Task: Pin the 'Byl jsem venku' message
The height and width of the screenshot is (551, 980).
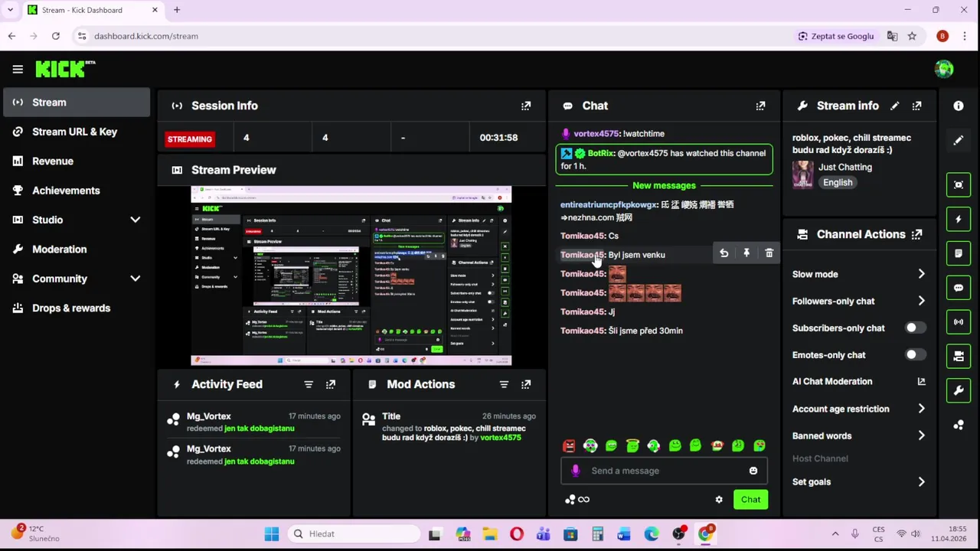Action: pyautogui.click(x=746, y=253)
